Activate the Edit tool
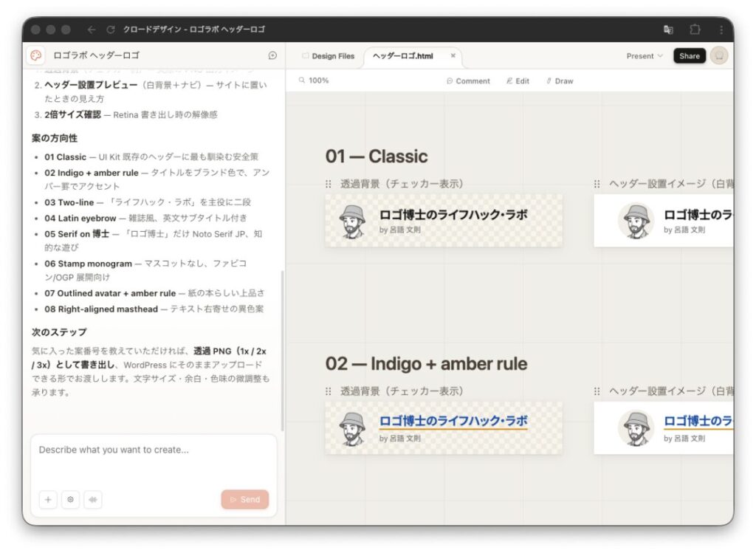 [518, 81]
